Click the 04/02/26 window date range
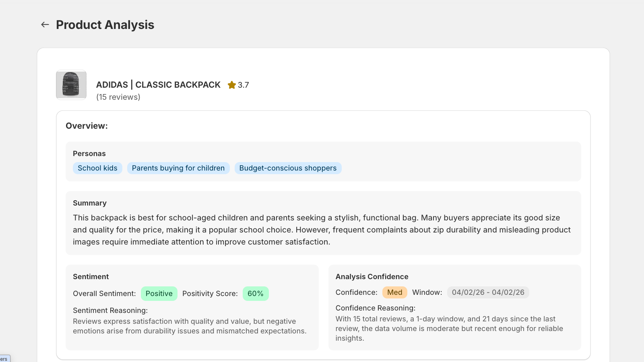This screenshot has width=644, height=362. coord(488,292)
